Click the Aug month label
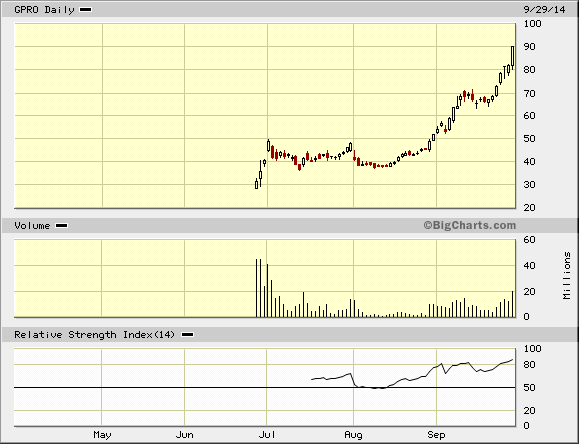This screenshot has width=579, height=444. pos(353,435)
